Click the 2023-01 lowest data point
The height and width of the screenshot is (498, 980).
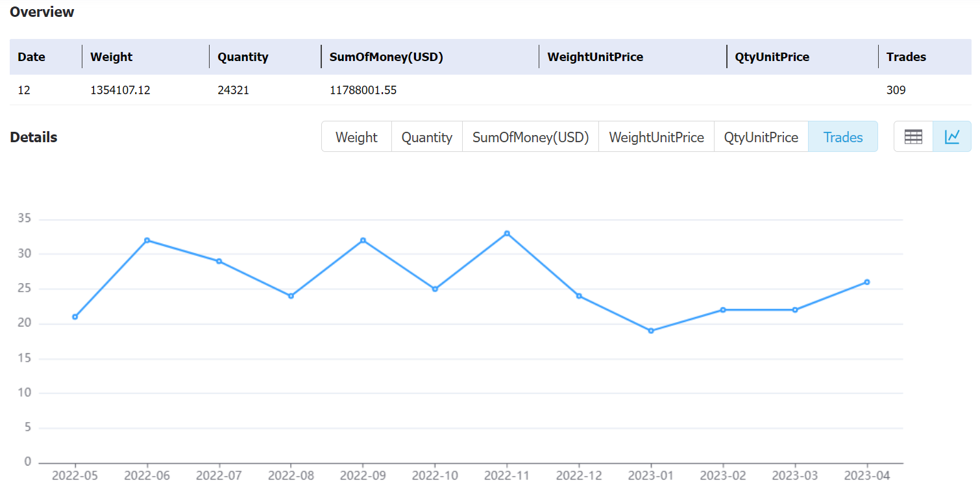point(651,330)
